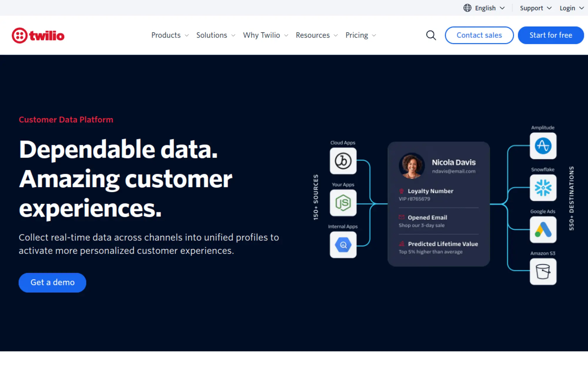This screenshot has height=392, width=588.
Task: Click the Amazon S3 bucket icon
Action: [543, 271]
